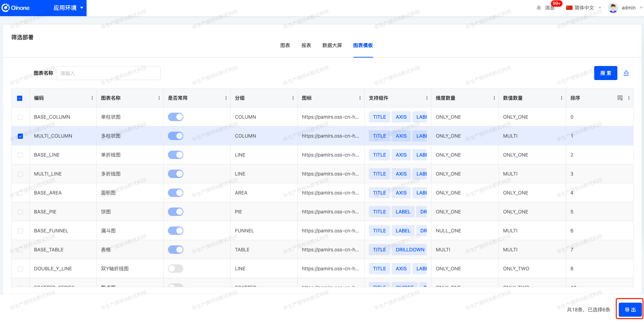
Task: Toggle the select-all header checkbox
Action: (x=20, y=98)
